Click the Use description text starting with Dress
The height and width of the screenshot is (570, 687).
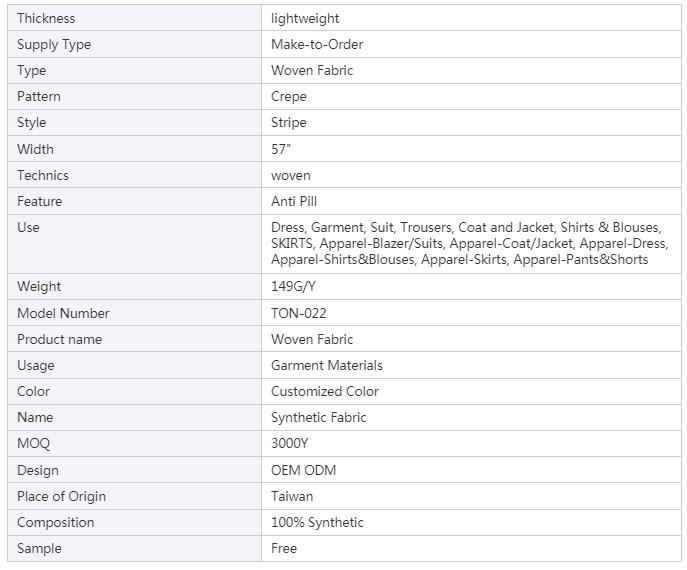click(469, 243)
